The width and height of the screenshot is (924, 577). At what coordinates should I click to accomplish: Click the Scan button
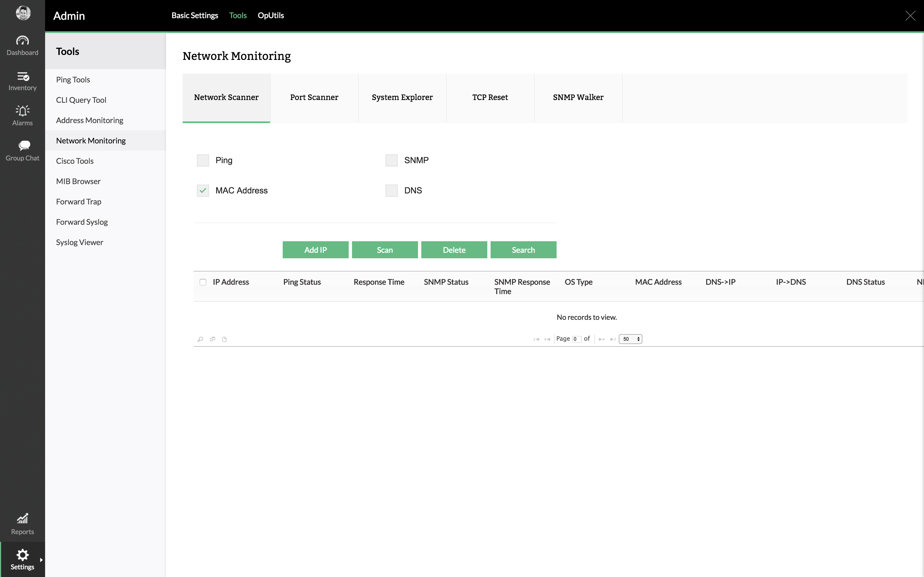384,250
